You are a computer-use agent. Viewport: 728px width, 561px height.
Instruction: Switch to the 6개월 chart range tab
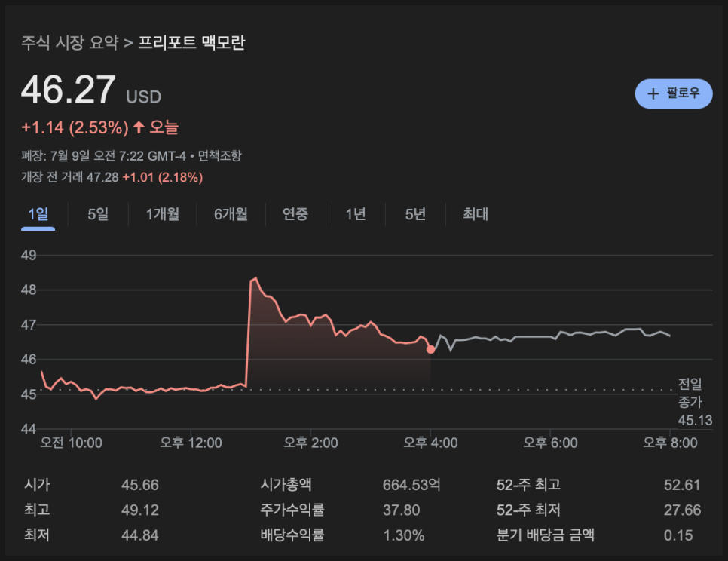tap(231, 215)
